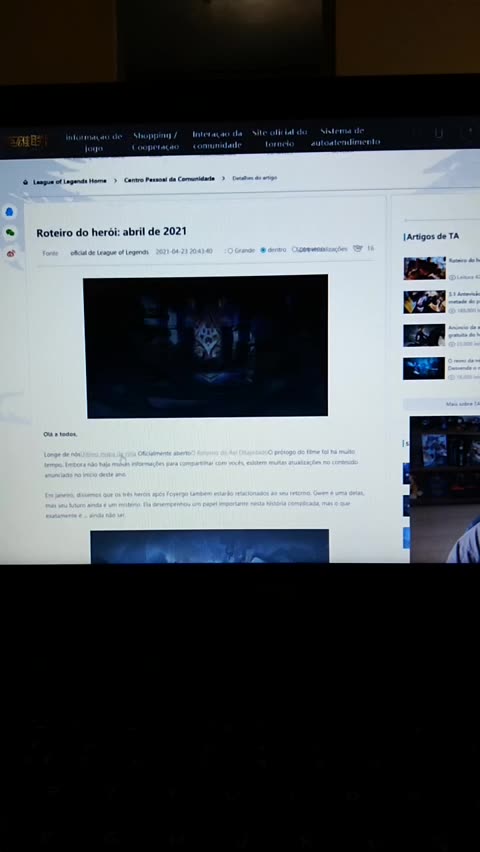Open the third thumbnail under Artigos de TA
The height and width of the screenshot is (852, 480).
[x=425, y=335]
